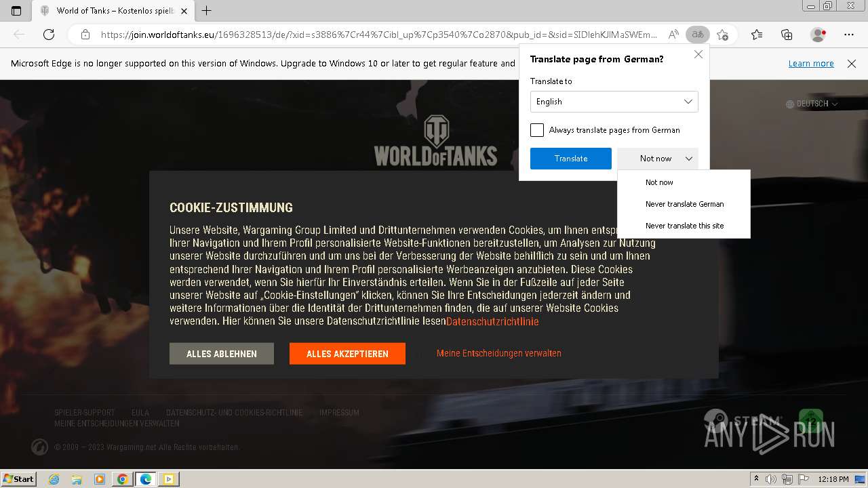This screenshot has height=488, width=868.
Task: Go back to the previous page
Action: pyautogui.click(x=19, y=35)
